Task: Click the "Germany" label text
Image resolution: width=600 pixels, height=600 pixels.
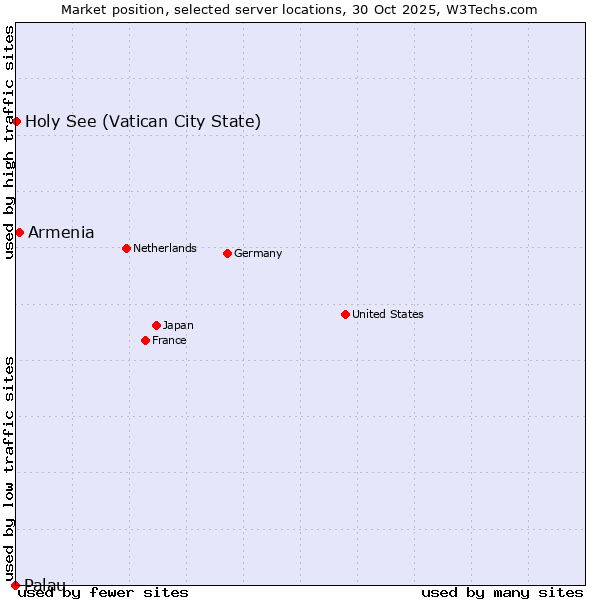Action: 258,253
